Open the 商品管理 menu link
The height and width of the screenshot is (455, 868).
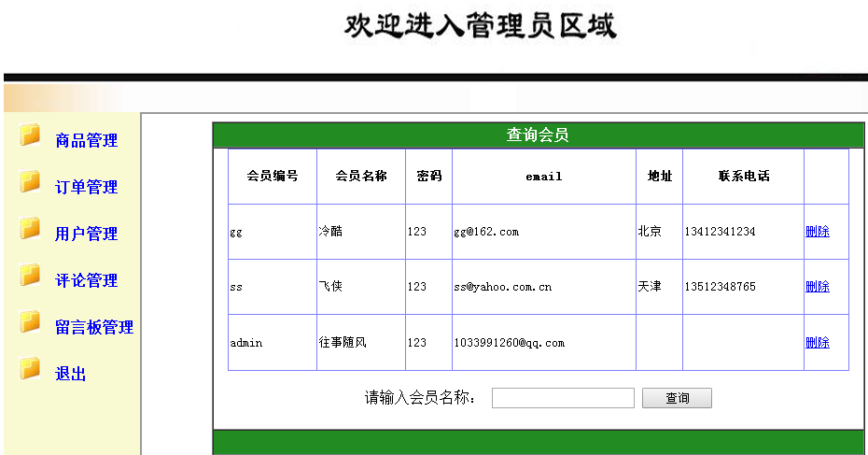87,140
